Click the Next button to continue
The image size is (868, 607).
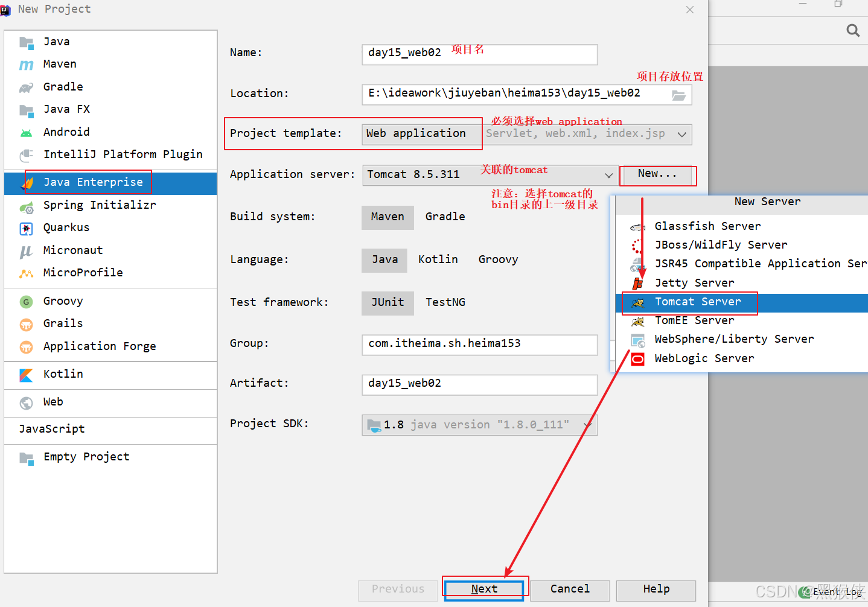[484, 589]
